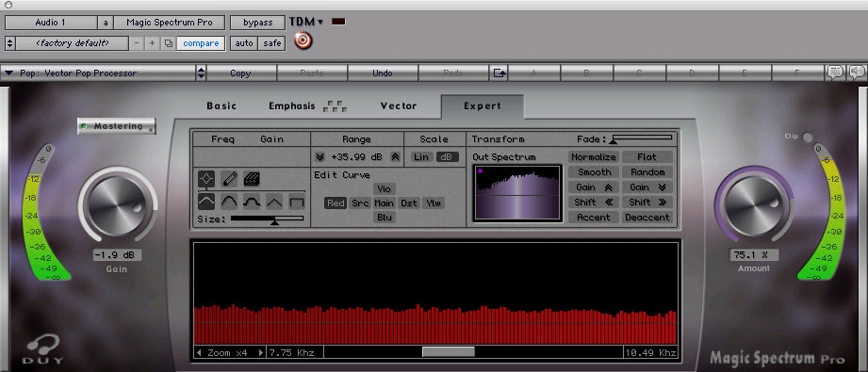
Task: Open the insert position 'a' selector
Action: (x=106, y=23)
